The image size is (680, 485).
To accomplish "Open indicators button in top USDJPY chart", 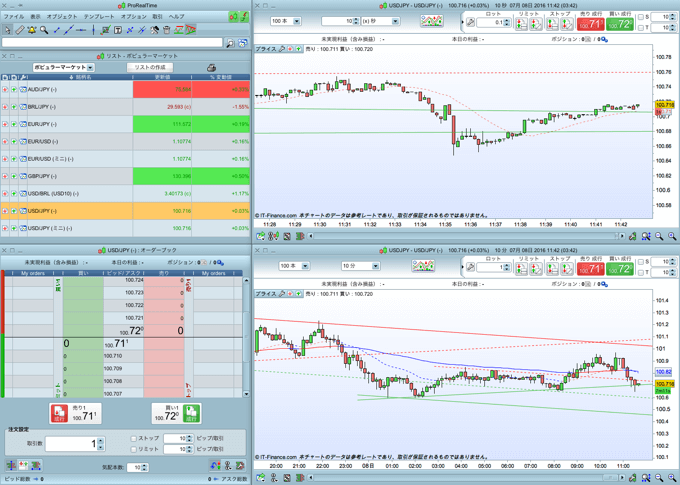I will coord(432,21).
